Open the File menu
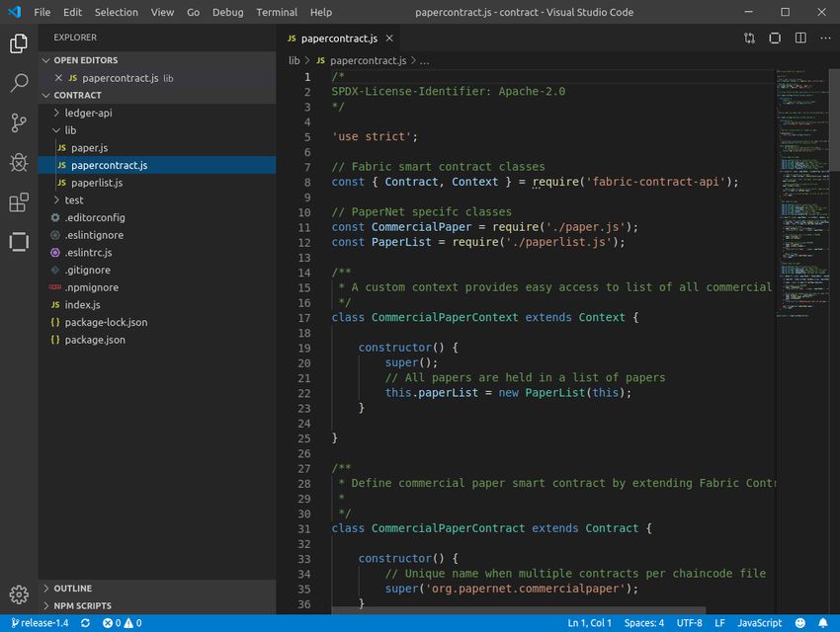The width and height of the screenshot is (840, 632). click(x=42, y=12)
